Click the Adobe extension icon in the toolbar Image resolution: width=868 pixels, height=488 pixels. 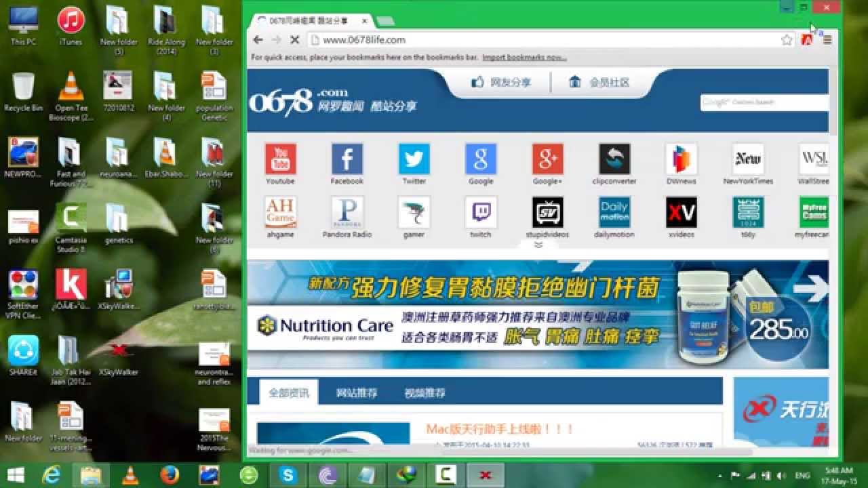[807, 40]
